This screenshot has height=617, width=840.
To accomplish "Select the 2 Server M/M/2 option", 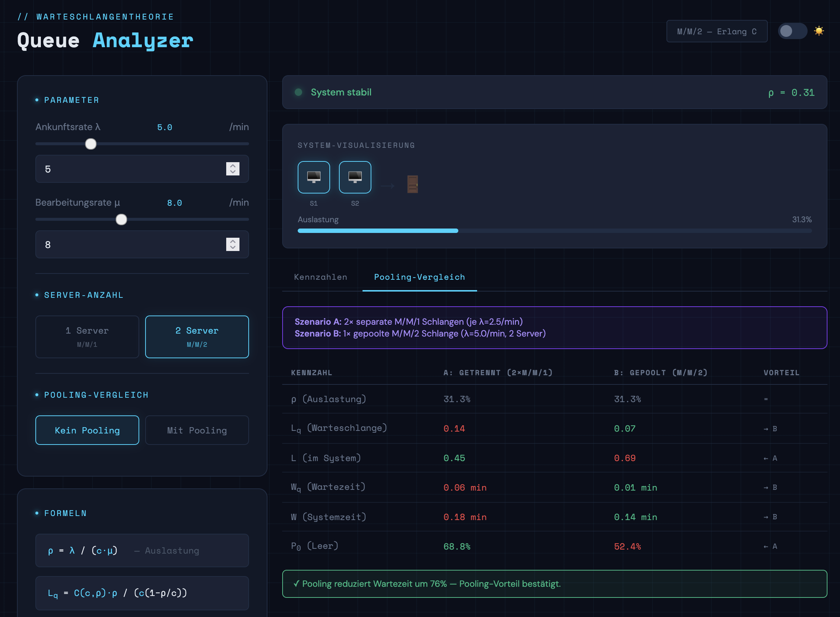I will [x=197, y=337].
